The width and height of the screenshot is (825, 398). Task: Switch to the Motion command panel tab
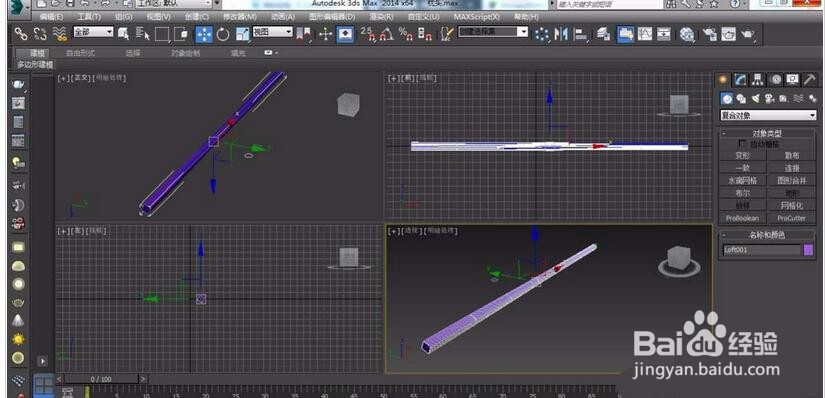(x=776, y=79)
